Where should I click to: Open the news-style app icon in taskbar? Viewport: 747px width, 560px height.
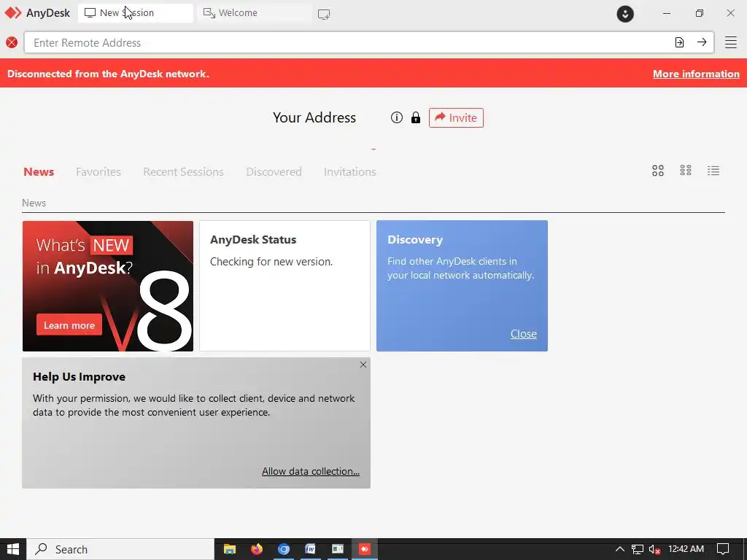tap(338, 549)
